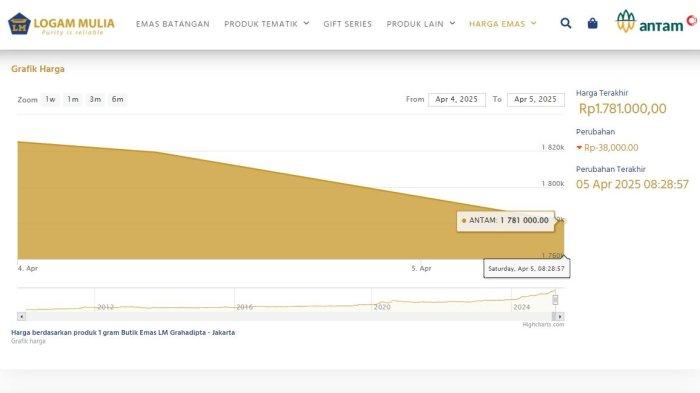700x393 pixels.
Task: Click the Rp1.781.000,00 last price value
Action: pyautogui.click(x=622, y=109)
